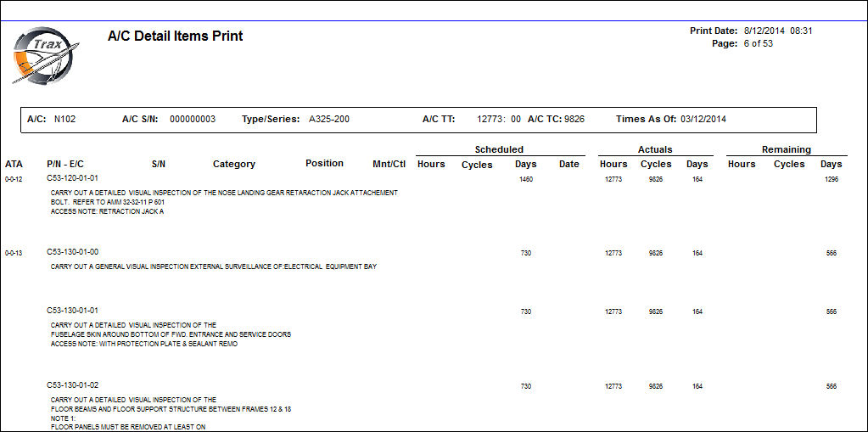Click the Trax logo icon
This screenshot has width=868, height=432.
[x=46, y=55]
